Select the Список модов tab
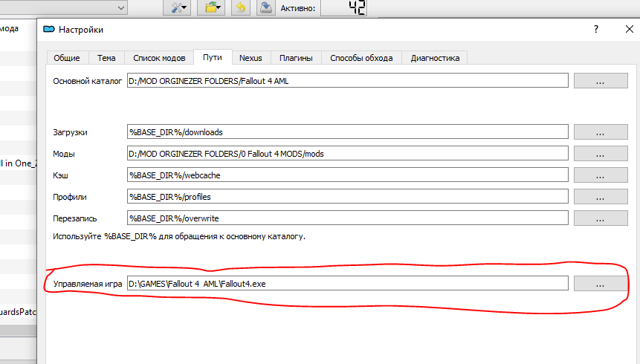Image resolution: width=640 pixels, height=364 pixels. pos(159,57)
